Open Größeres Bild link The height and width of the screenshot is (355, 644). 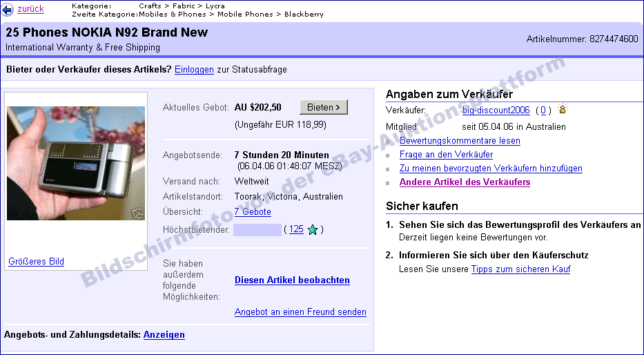(36, 261)
